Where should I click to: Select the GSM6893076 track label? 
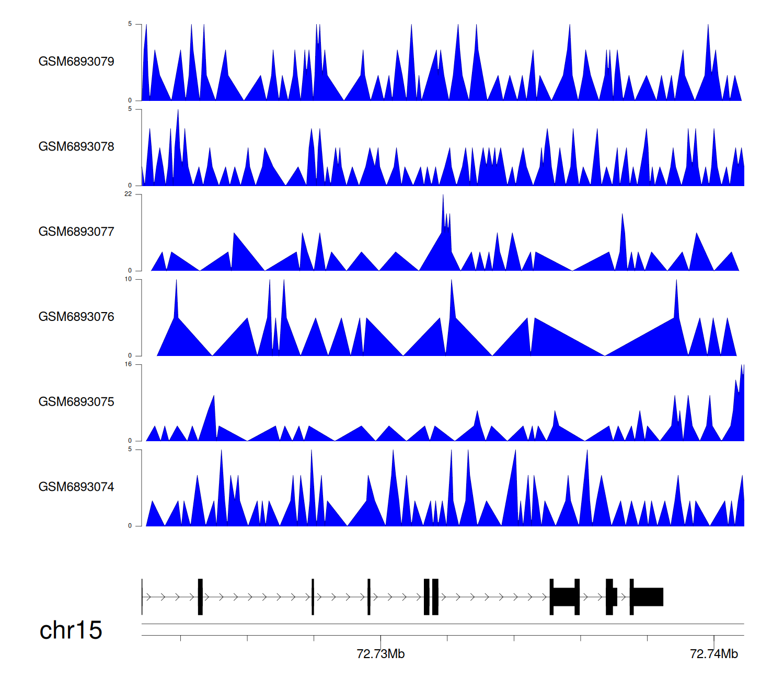(x=76, y=317)
